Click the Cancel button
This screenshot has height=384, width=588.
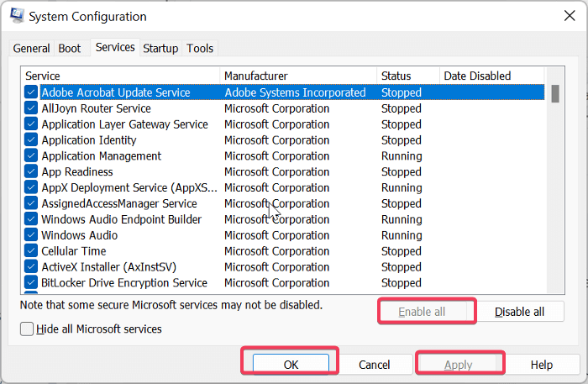375,365
